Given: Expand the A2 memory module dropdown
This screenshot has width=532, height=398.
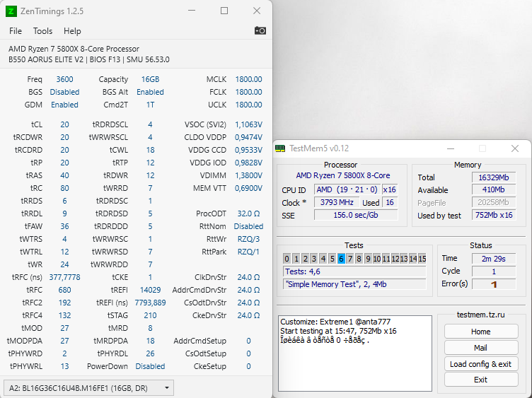Looking at the screenshot, I should point(89,388).
